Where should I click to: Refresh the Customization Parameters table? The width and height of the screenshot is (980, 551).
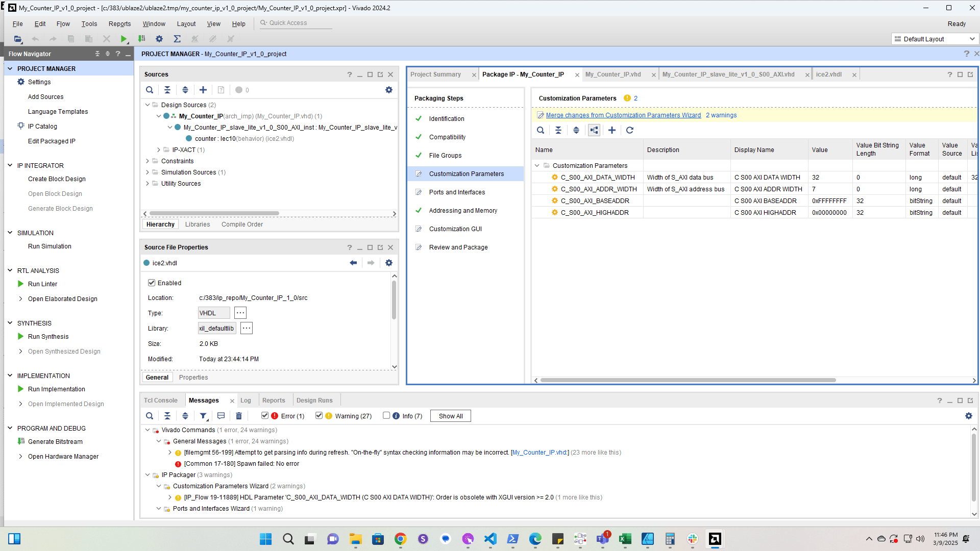[630, 130]
